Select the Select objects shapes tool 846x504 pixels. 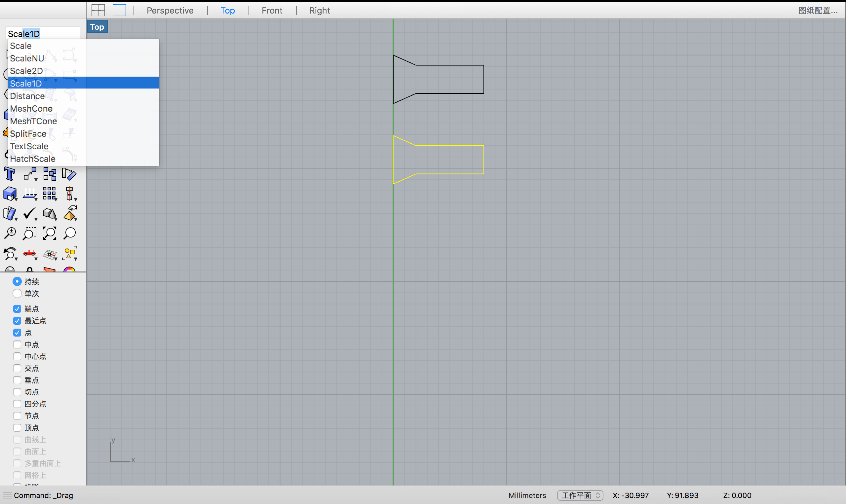click(70, 253)
